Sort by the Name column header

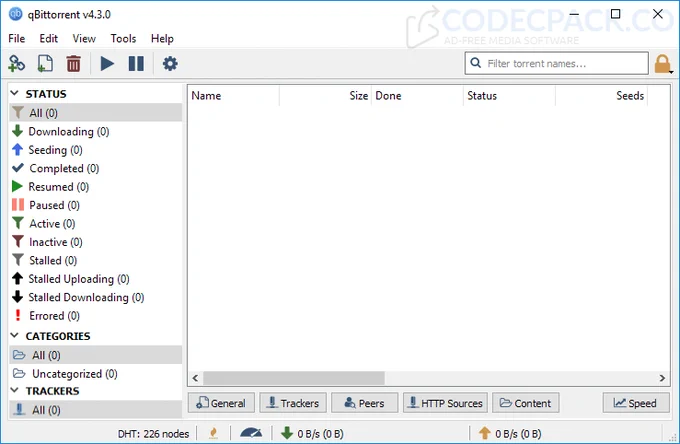(x=234, y=96)
